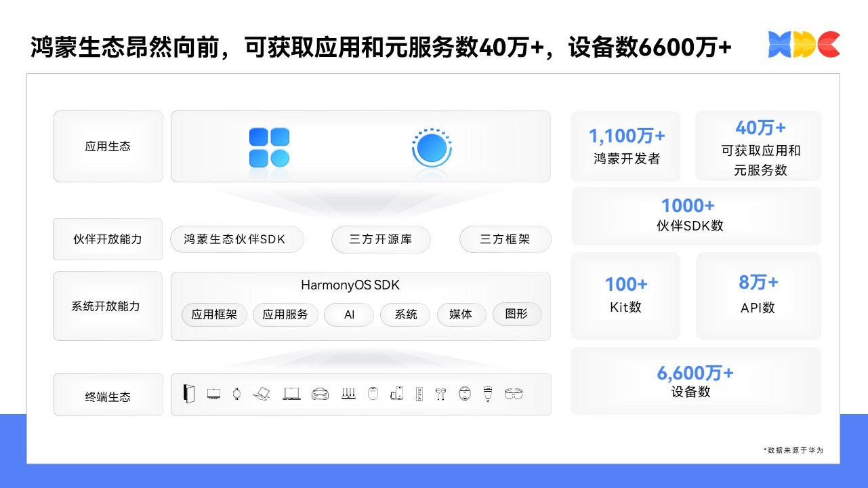Click the 三方开源库 pill
The image size is (868, 488).
(x=381, y=239)
